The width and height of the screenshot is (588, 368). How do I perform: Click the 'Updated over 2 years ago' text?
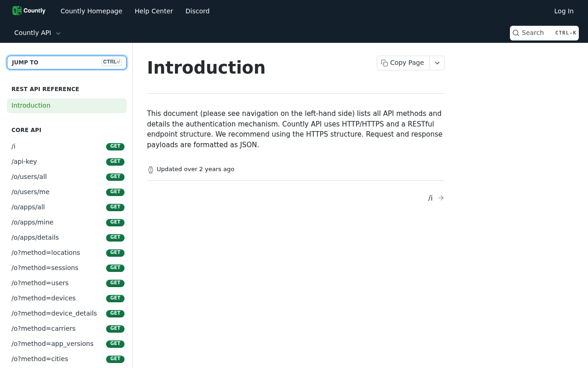click(x=195, y=169)
